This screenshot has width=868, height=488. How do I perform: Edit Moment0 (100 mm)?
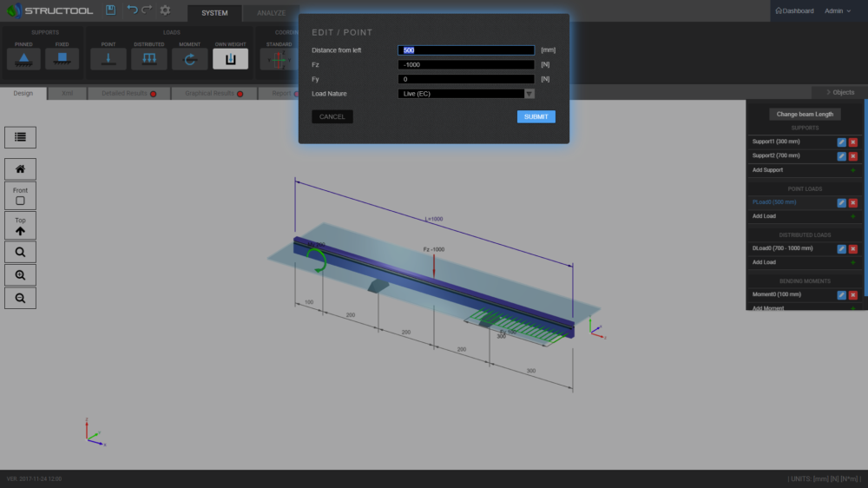point(841,294)
